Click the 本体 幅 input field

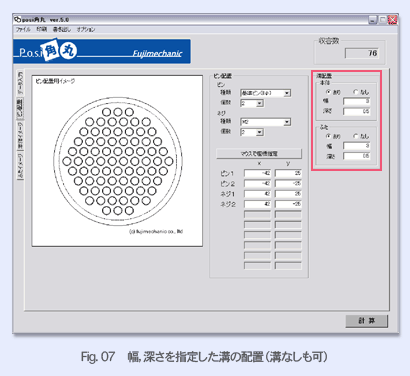pyautogui.click(x=357, y=101)
